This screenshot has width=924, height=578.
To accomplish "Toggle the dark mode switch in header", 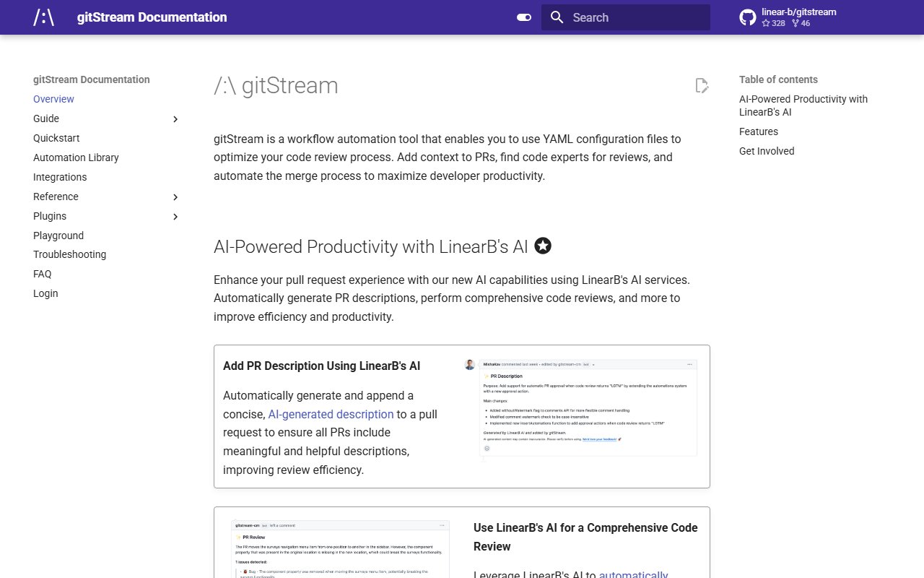I will (x=523, y=17).
